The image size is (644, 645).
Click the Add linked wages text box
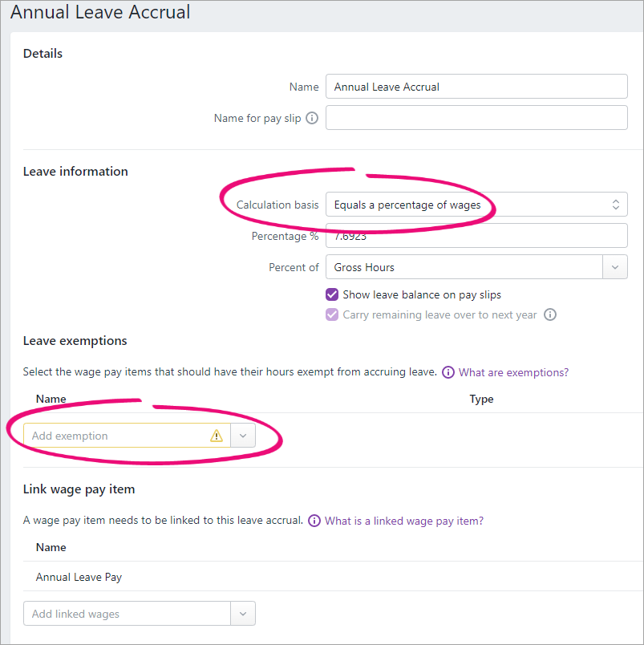pyautogui.click(x=127, y=614)
